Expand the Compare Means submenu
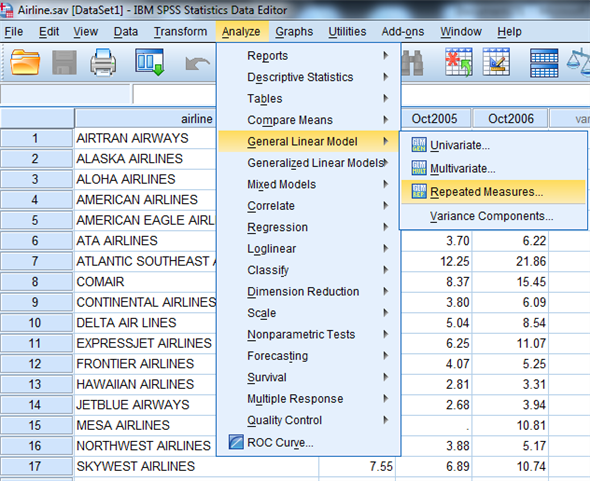Image resolution: width=590 pixels, height=481 pixels. coord(309,120)
